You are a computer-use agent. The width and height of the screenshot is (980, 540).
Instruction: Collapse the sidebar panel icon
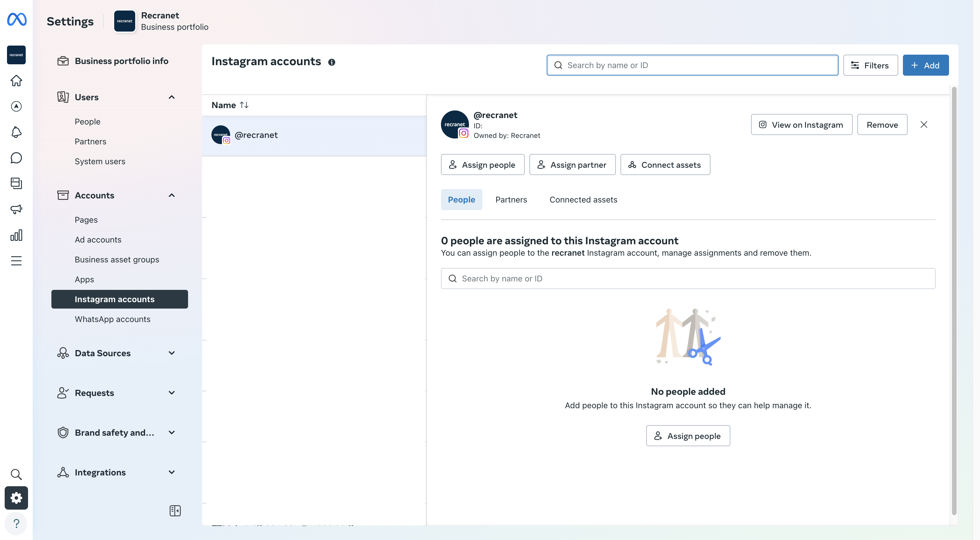tap(175, 511)
